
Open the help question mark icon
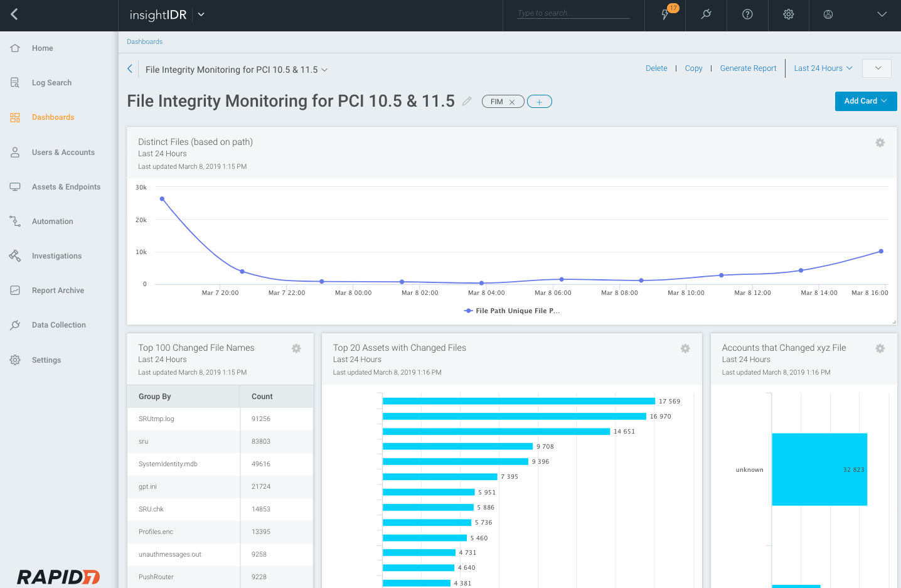click(747, 14)
